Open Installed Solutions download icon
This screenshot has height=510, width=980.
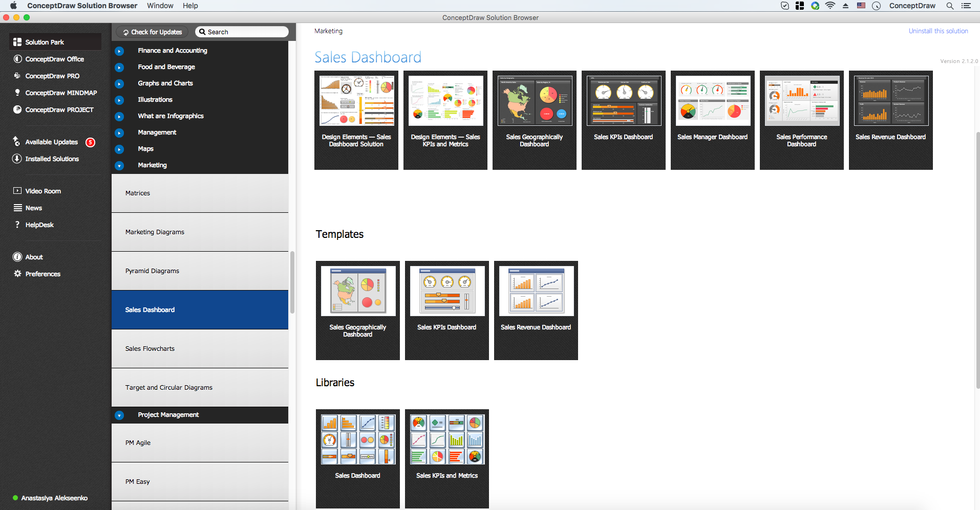point(17,159)
